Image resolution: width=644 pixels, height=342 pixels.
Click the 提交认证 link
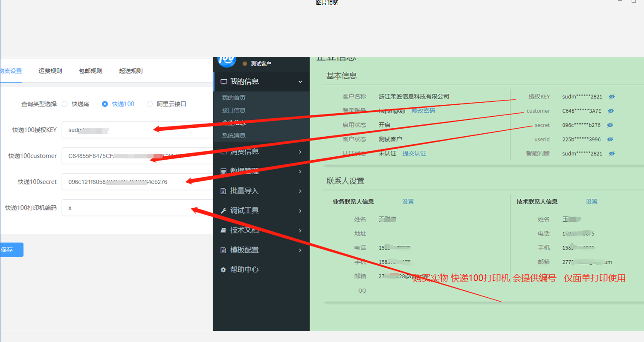pyautogui.click(x=414, y=153)
